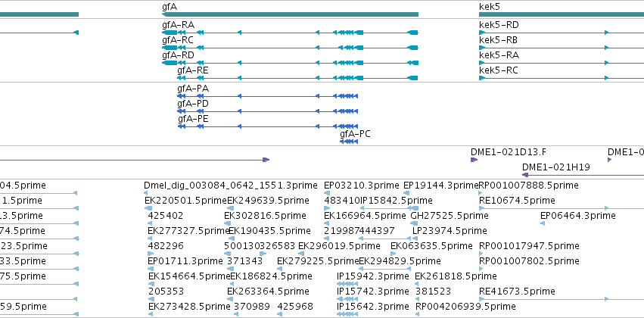
Task: Select the gfA-PD coding sequence label
Action: click(193, 104)
